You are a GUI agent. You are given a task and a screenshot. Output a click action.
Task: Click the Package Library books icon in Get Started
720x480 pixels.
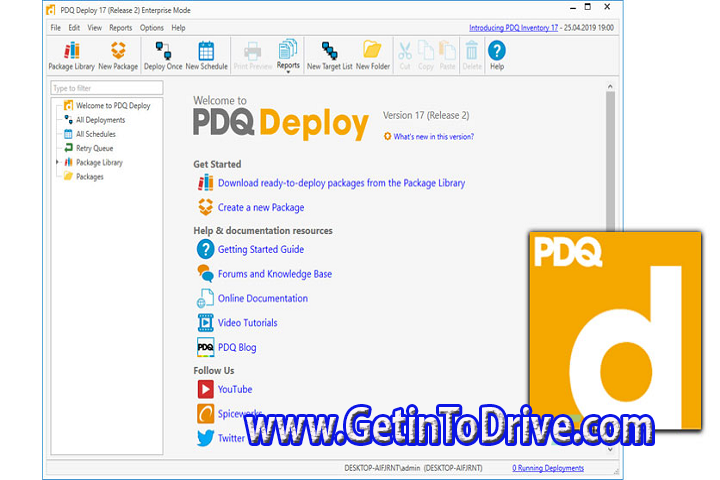205,182
